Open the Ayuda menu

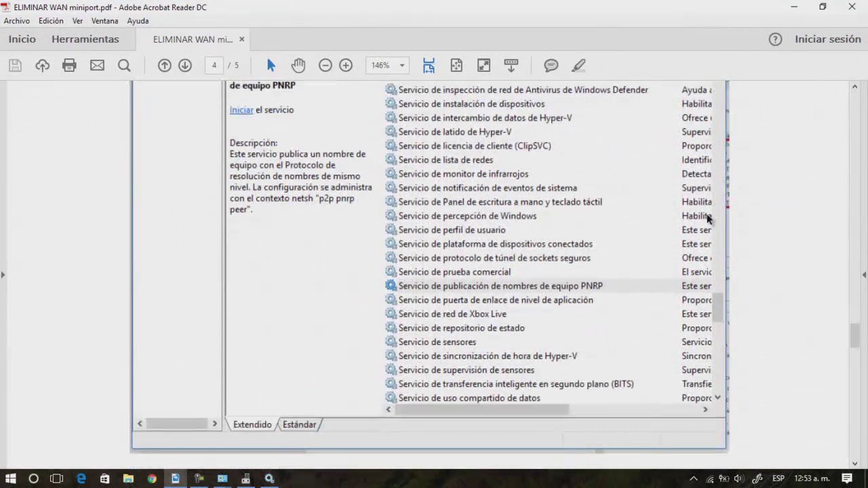point(138,21)
